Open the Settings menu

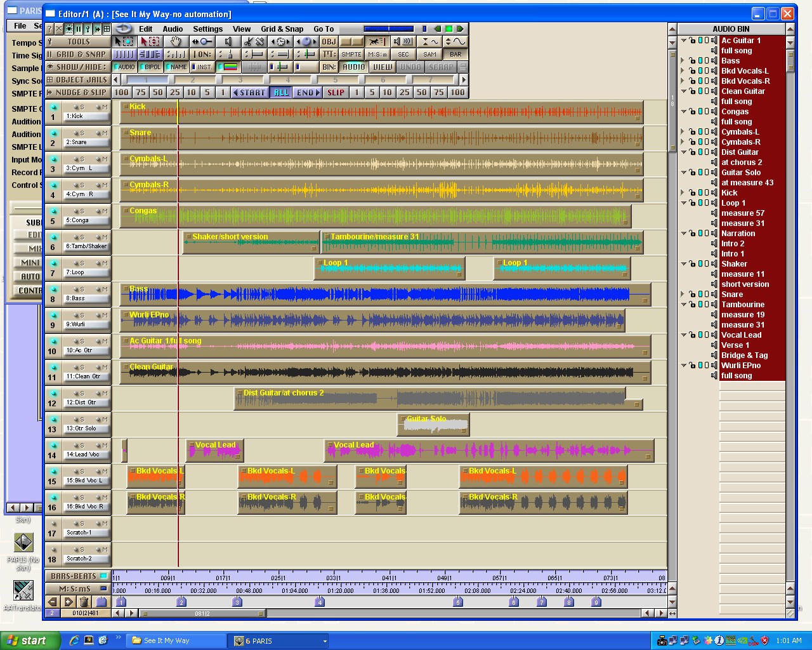coord(208,29)
